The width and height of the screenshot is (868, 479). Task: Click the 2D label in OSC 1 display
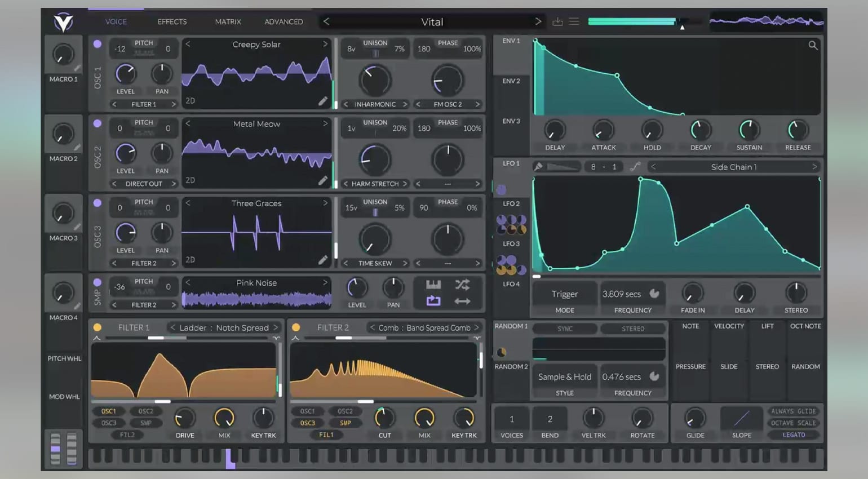190,101
